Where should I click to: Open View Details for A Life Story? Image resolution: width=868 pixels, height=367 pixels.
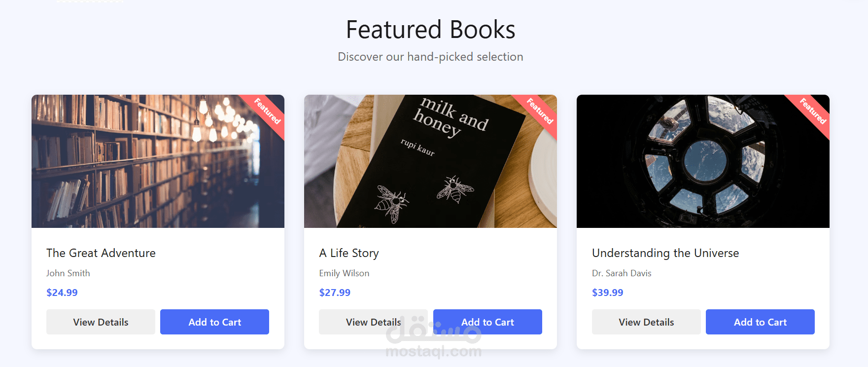373,322
